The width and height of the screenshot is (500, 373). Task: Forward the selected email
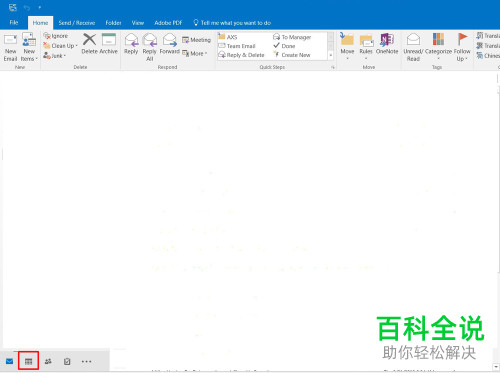click(170, 44)
